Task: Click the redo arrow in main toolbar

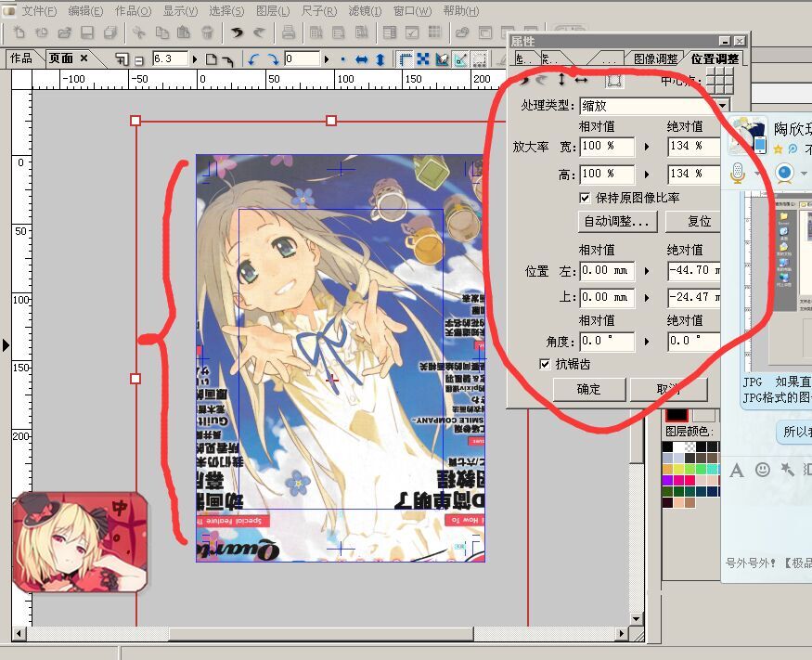Action: click(x=259, y=32)
